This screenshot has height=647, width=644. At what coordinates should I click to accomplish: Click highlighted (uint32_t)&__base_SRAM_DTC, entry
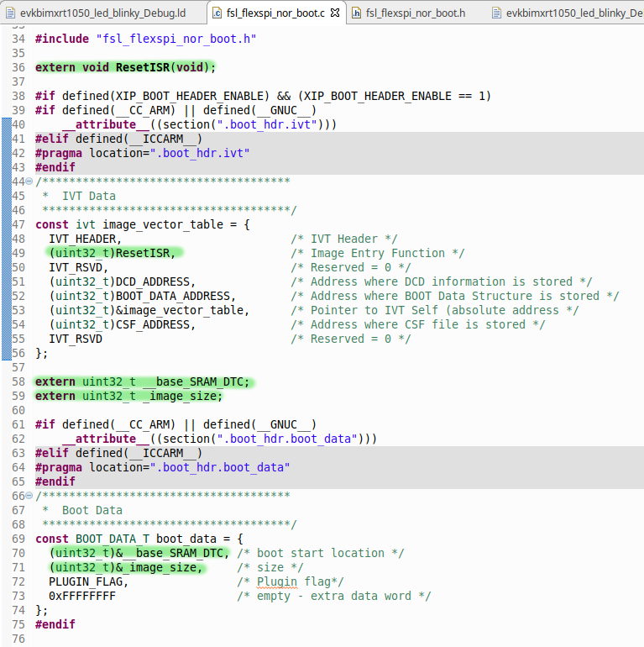139,554
